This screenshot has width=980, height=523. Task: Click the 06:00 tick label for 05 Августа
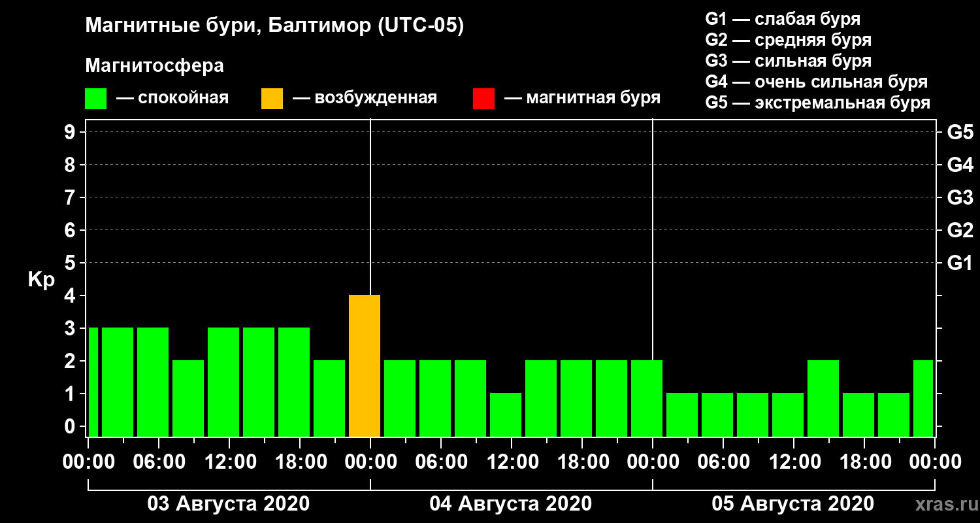tap(723, 462)
